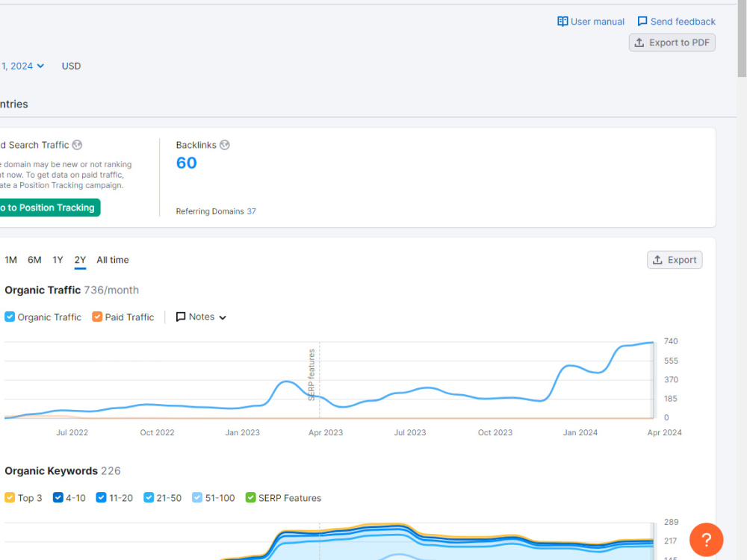Screen dimensions: 747x560
Task: Click the globe icon next to Search Traffic
Action: 77,145
